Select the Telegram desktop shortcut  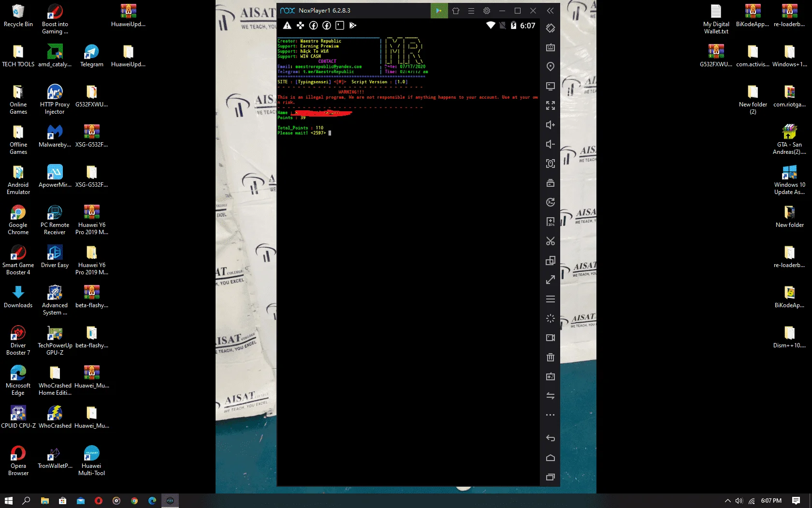tap(91, 56)
